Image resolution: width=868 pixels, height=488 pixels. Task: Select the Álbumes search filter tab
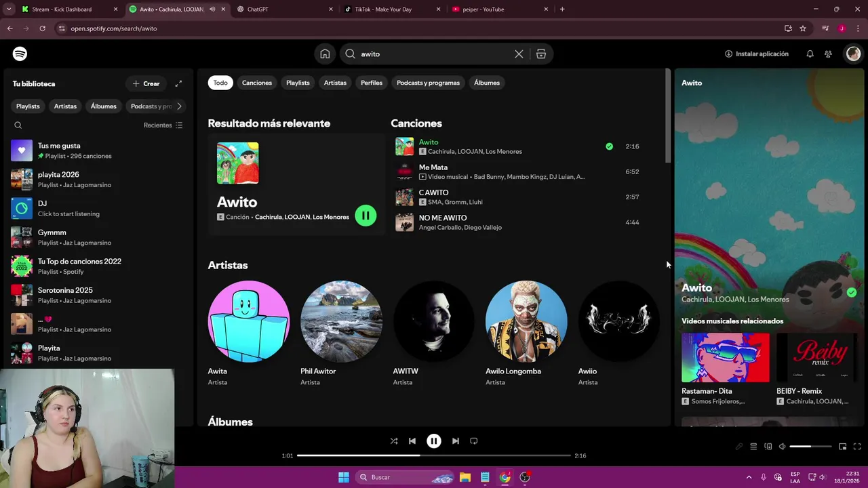487,83
